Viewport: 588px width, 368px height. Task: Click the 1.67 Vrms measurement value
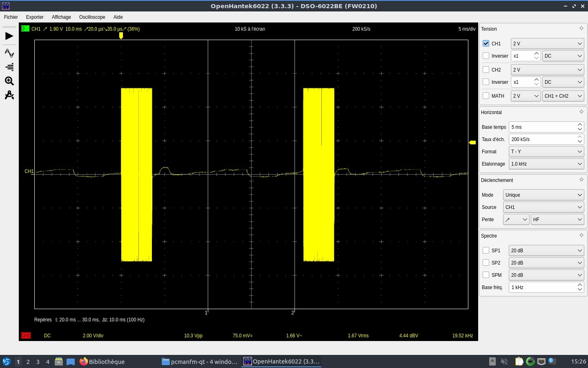pyautogui.click(x=358, y=335)
